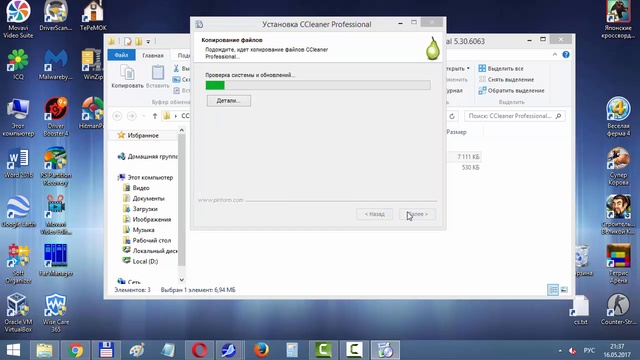
Task: Launch Far Manager from the desktop
Action: [56, 260]
